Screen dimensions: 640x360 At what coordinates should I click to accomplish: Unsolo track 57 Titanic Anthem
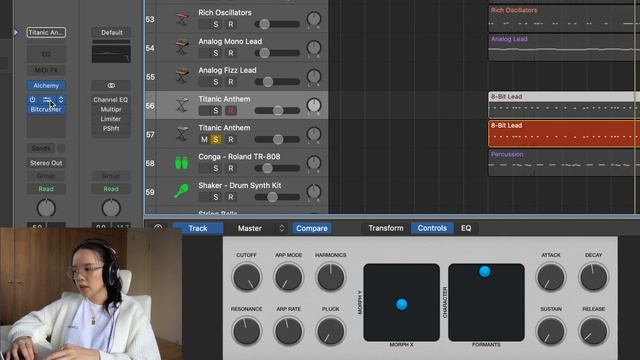tap(216, 140)
